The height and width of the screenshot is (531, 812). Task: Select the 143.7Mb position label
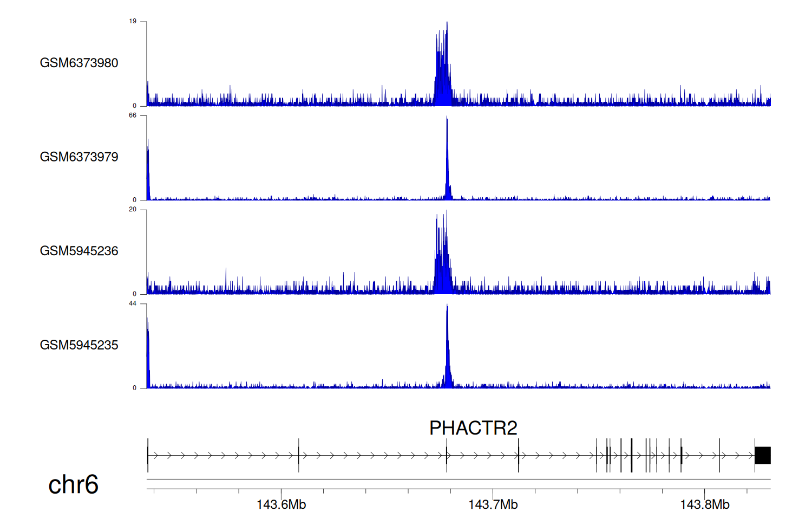(x=493, y=505)
